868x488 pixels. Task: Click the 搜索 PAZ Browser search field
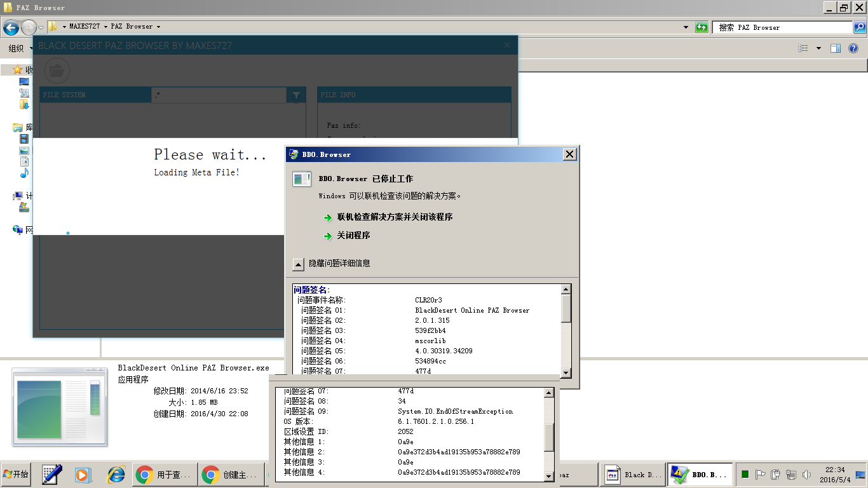click(x=782, y=27)
